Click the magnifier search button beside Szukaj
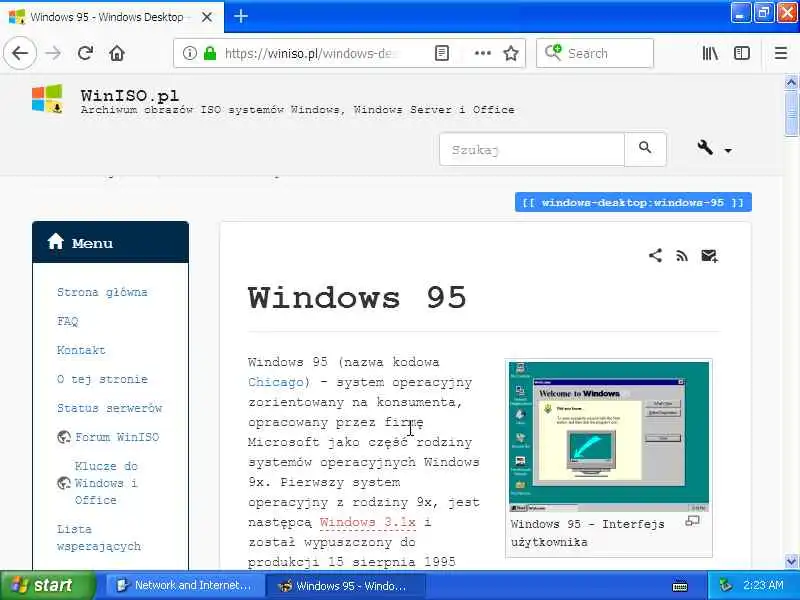The image size is (800, 600). tap(645, 149)
